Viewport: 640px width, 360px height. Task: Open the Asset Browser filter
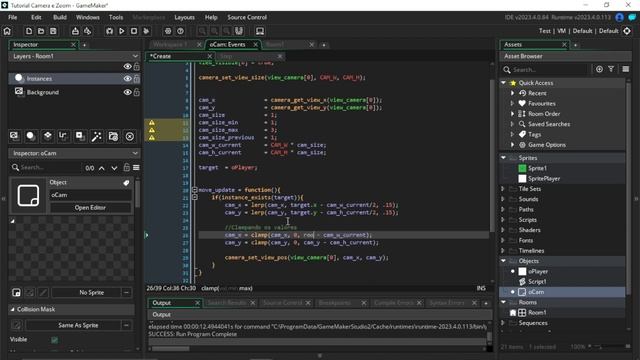pos(611,69)
